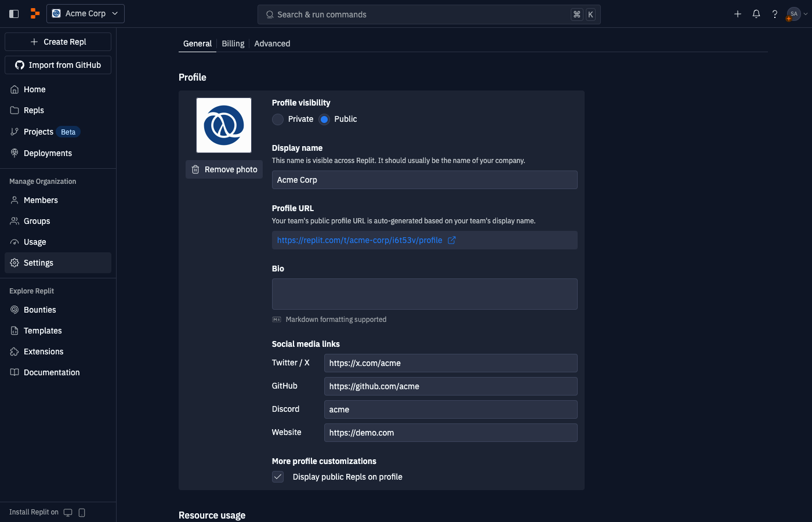Click the Remove photo button
The image size is (812, 522).
click(x=224, y=169)
